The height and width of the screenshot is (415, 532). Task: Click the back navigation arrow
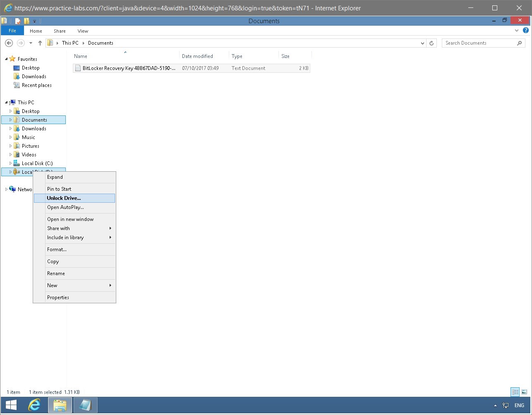click(x=9, y=43)
